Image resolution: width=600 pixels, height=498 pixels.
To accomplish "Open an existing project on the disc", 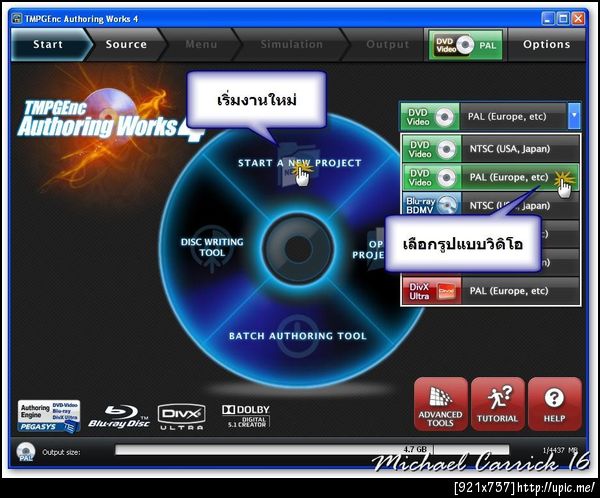I will coord(368,249).
